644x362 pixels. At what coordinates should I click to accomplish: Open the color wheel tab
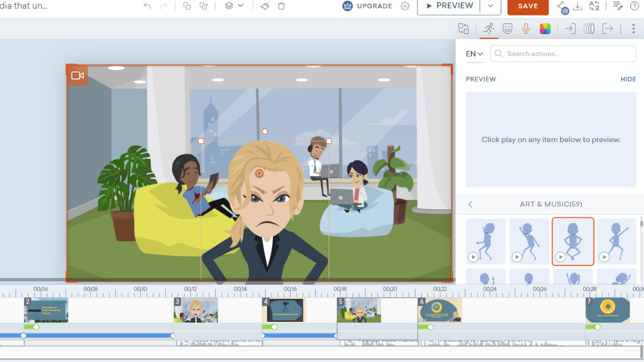pyautogui.click(x=545, y=29)
